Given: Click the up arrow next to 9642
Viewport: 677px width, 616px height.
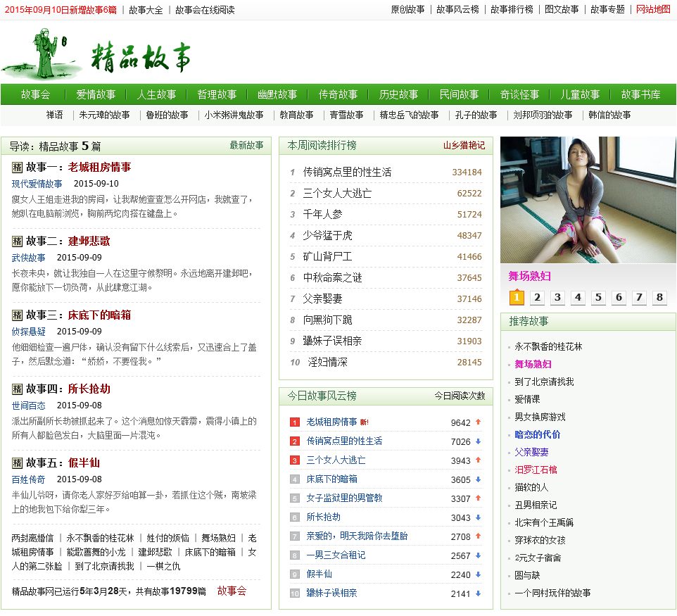Looking at the screenshot, I should click(x=478, y=422).
